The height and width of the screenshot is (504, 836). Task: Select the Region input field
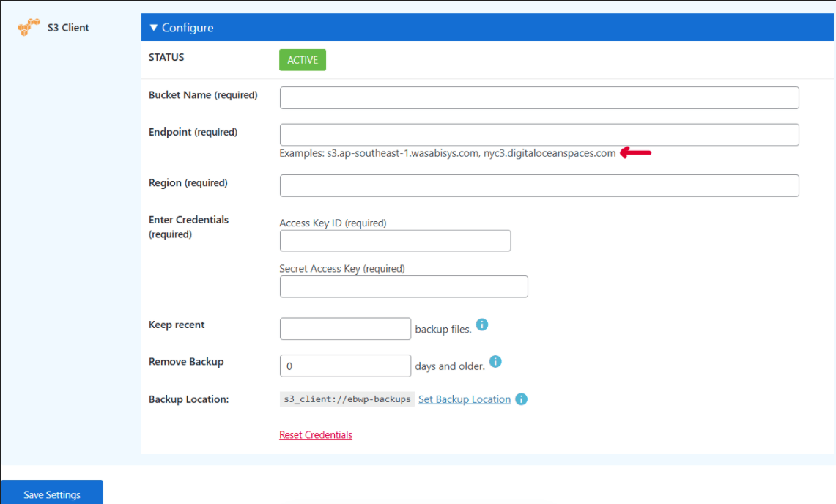[539, 185]
